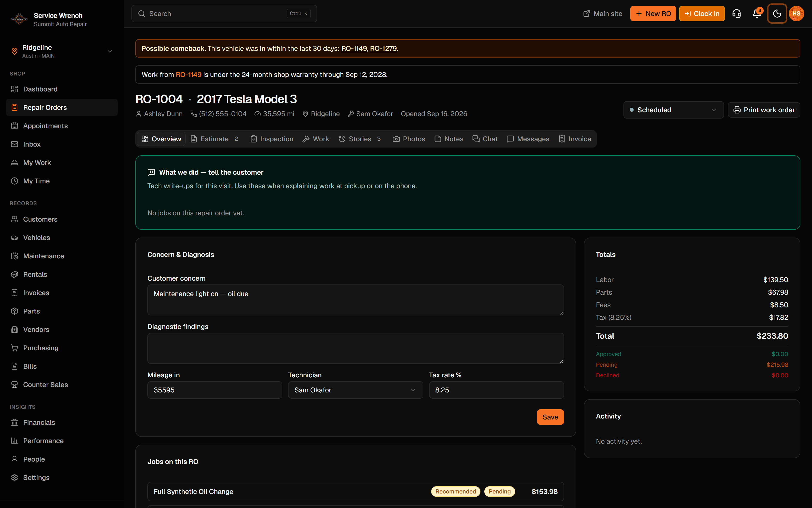Viewport: 812px width, 508px height.
Task: Click the Tax rate % field
Action: 496,390
